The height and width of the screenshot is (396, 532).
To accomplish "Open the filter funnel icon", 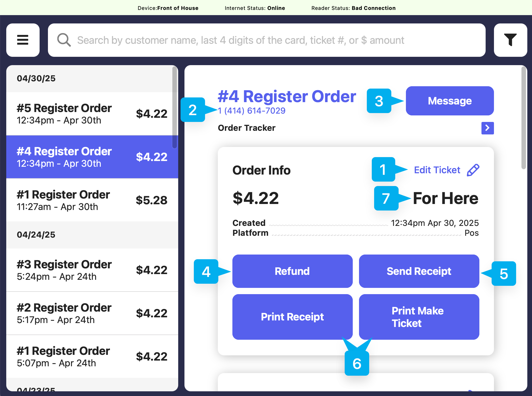I will [510, 40].
